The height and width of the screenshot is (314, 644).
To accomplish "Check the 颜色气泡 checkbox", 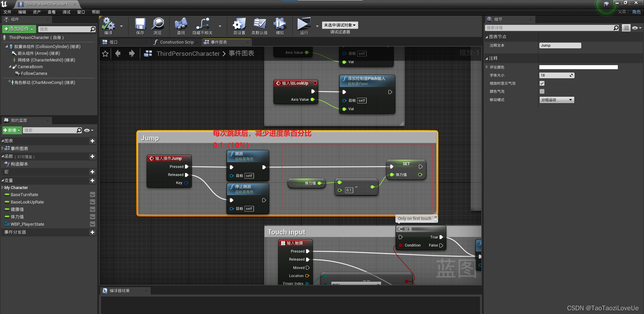I will coord(542,91).
